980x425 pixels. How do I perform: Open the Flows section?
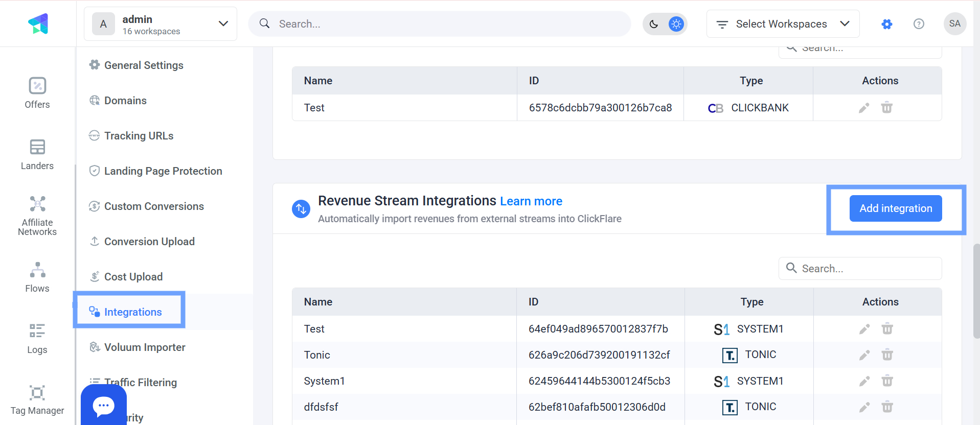pyautogui.click(x=37, y=277)
